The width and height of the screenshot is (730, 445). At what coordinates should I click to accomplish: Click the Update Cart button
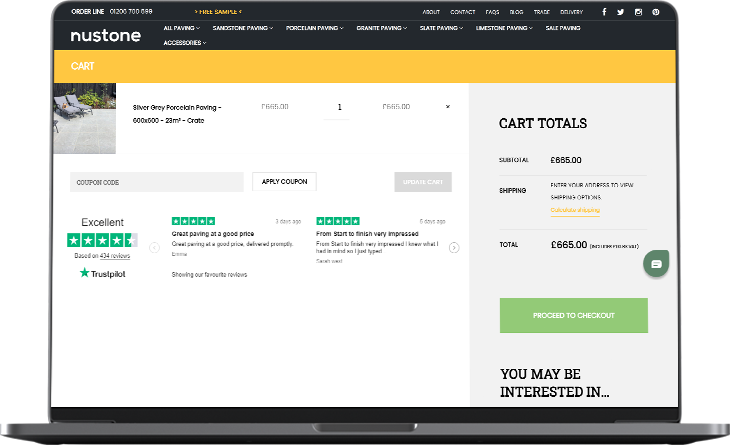tap(423, 182)
